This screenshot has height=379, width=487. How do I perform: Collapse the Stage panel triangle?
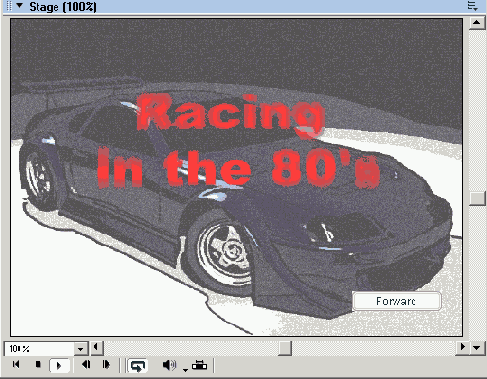(x=20, y=6)
